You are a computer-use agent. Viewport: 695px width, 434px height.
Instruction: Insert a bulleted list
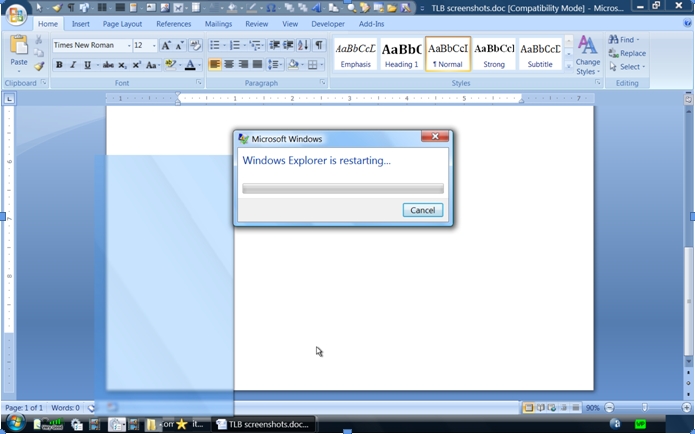(216, 46)
